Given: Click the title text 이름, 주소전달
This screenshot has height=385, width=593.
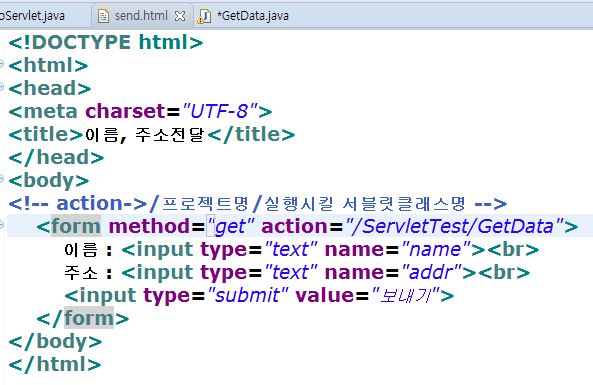Looking at the screenshot, I should point(144,135).
